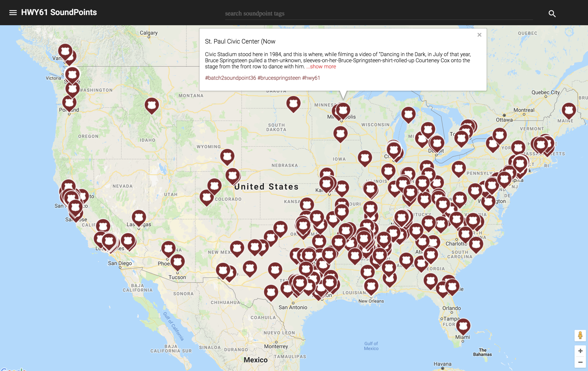Expand description via show more link
The height and width of the screenshot is (371, 588).
click(x=321, y=66)
